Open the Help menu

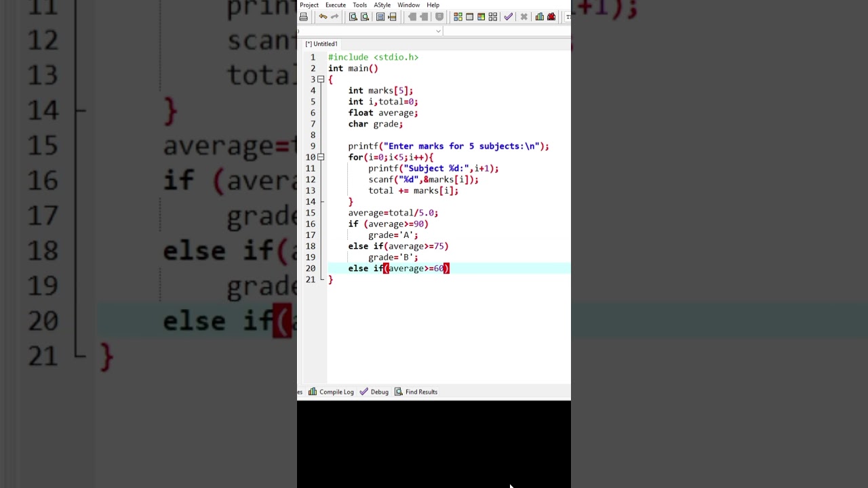(433, 5)
